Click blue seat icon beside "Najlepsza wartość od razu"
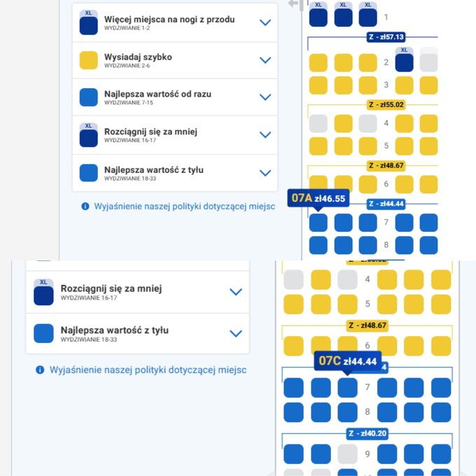476x476 pixels. pyautogui.click(x=89, y=97)
